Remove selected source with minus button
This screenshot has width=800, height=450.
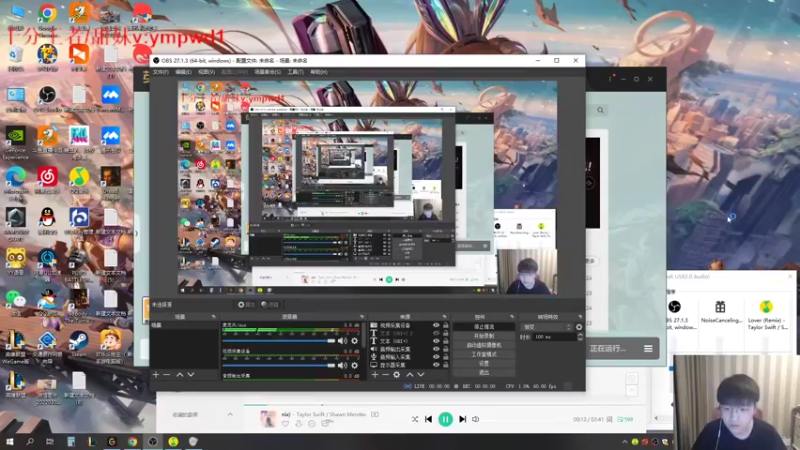tap(386, 374)
